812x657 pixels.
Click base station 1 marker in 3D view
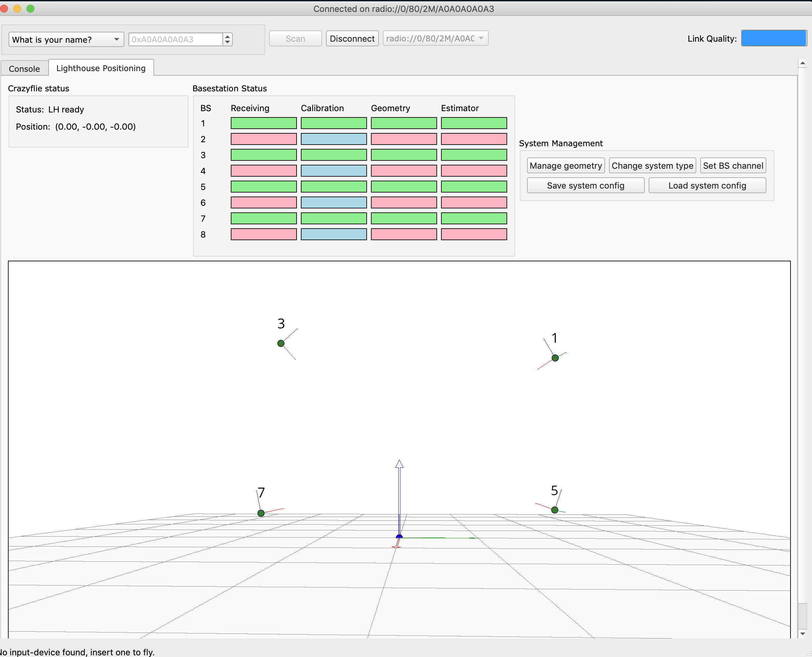pos(555,358)
